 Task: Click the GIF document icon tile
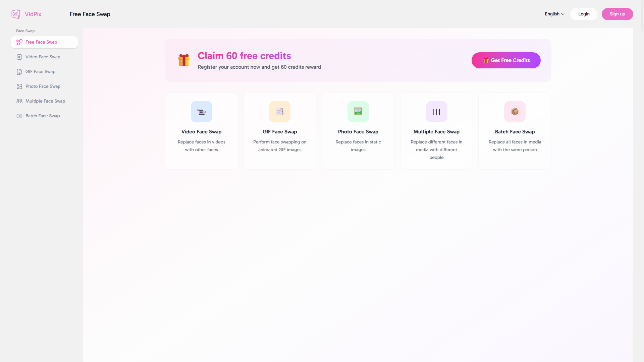click(279, 112)
